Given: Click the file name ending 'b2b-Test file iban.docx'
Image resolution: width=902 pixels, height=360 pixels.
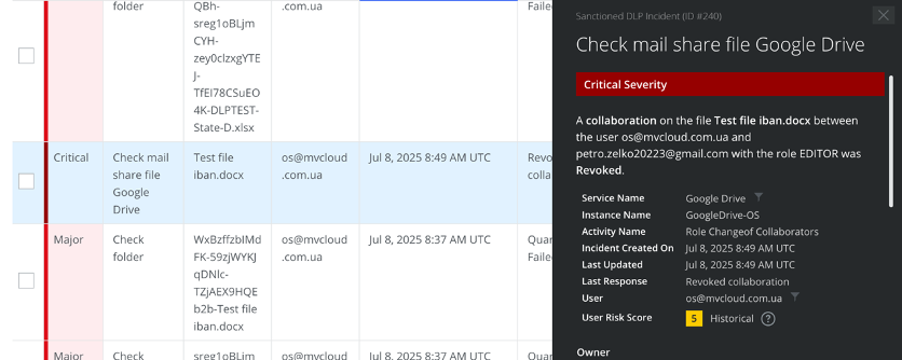Looking at the screenshot, I should pos(227,283).
